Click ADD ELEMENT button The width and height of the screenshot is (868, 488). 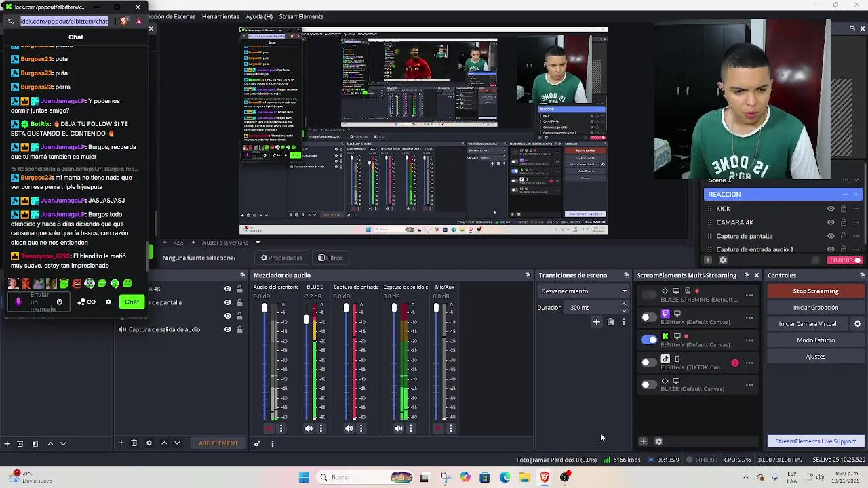pyautogui.click(x=218, y=443)
